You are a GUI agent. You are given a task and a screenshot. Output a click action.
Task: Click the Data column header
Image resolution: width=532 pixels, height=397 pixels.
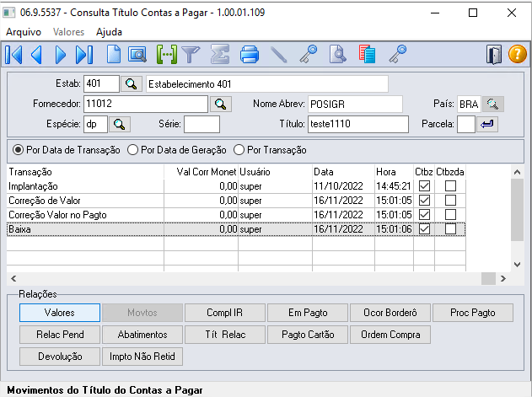343,172
